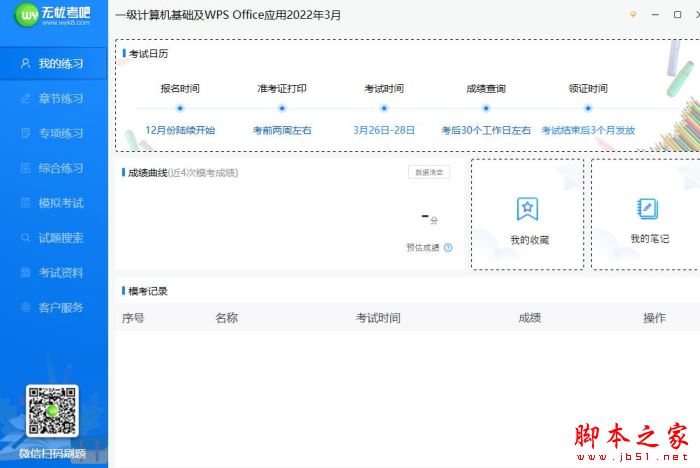Open 我的笔记 notebook icon
Screen dimensions: 700x468
pos(647,208)
